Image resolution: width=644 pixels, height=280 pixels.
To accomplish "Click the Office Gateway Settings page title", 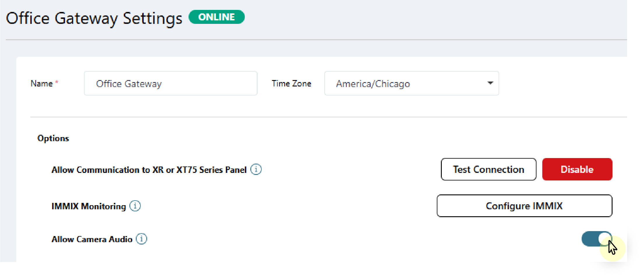I will click(x=94, y=18).
